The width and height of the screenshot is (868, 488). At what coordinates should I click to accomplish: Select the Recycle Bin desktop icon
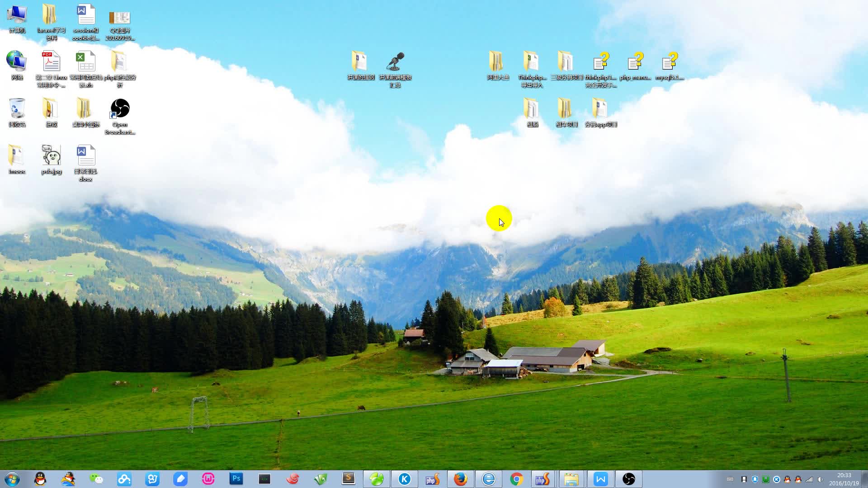pyautogui.click(x=17, y=109)
